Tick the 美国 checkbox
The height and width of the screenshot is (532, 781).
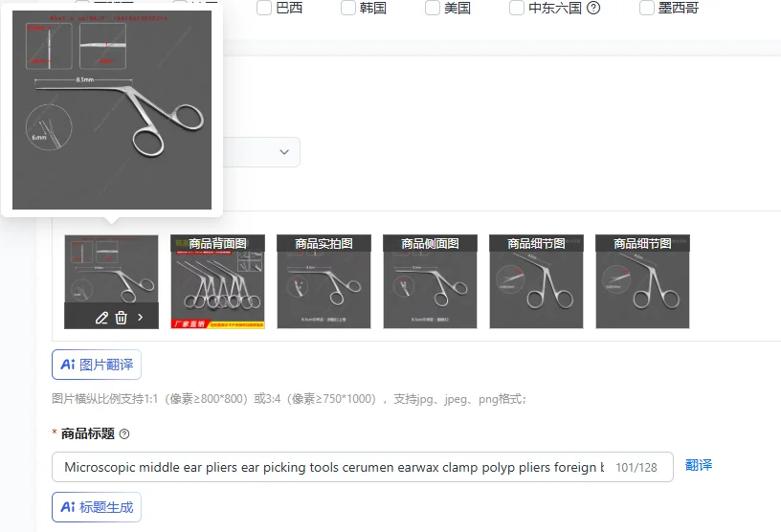(x=433, y=8)
